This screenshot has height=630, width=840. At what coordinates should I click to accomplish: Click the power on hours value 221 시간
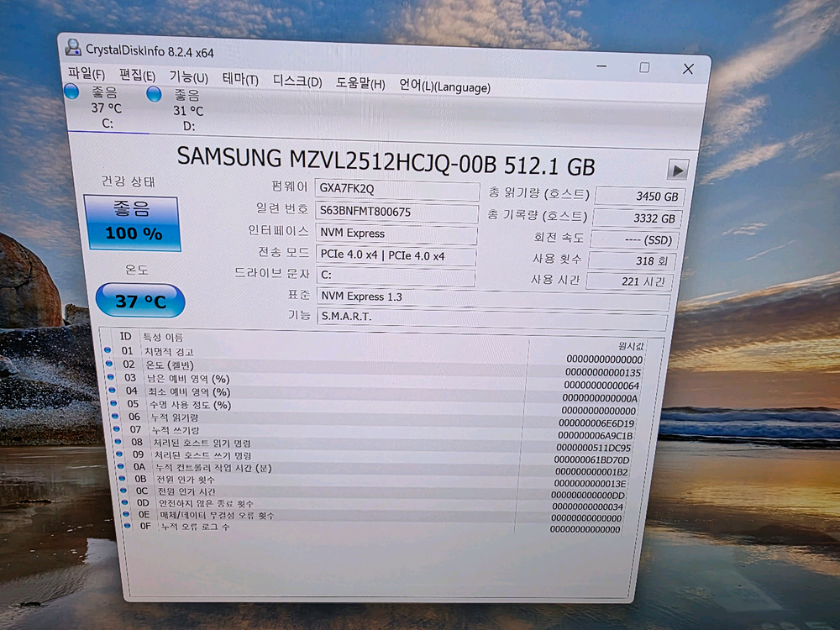(x=629, y=281)
